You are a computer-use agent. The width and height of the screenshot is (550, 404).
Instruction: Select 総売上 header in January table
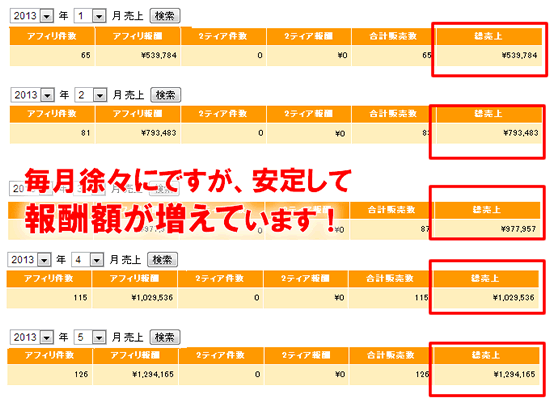click(489, 36)
